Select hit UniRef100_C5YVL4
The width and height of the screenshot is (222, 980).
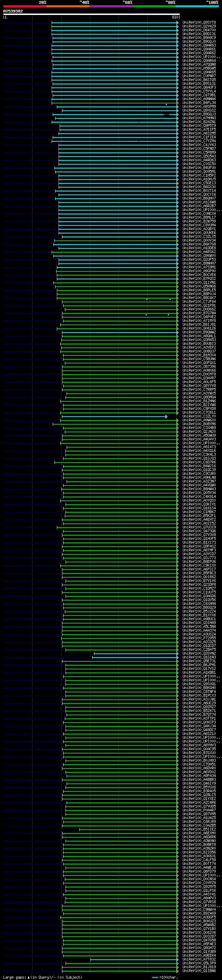pos(199,91)
